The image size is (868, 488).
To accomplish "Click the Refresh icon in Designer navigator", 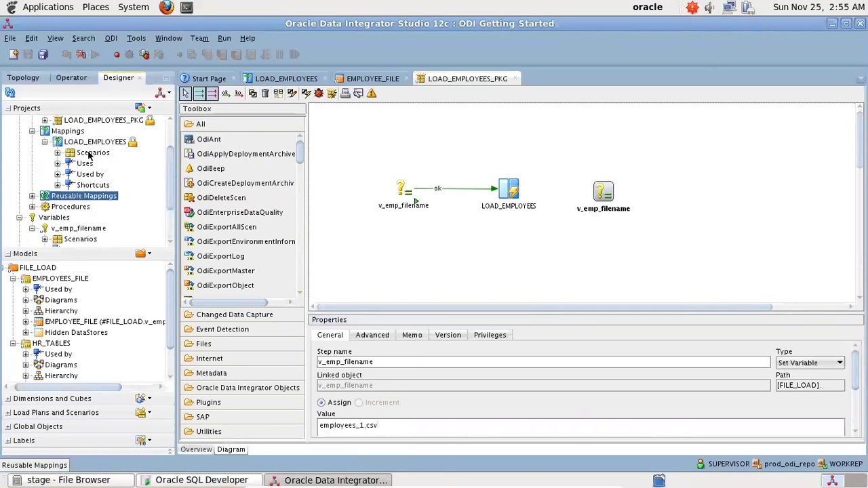I will pos(10,93).
